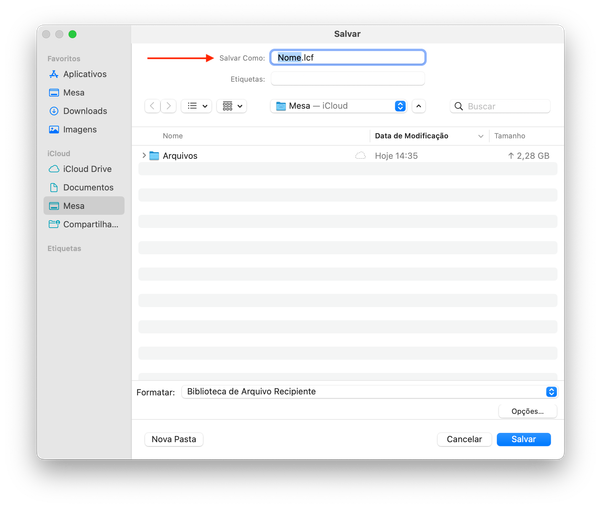
Task: Click the forward navigation arrow
Action: [169, 106]
